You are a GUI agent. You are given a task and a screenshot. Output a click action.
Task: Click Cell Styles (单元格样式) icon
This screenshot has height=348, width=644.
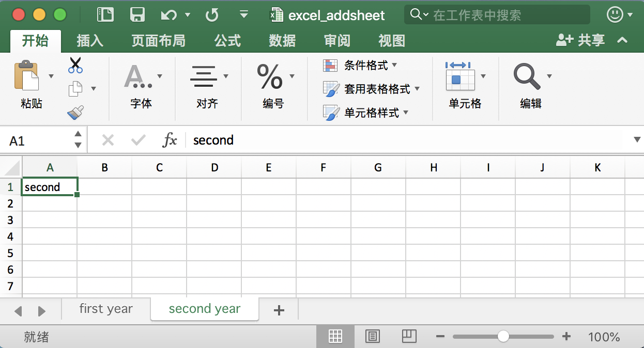tap(331, 113)
